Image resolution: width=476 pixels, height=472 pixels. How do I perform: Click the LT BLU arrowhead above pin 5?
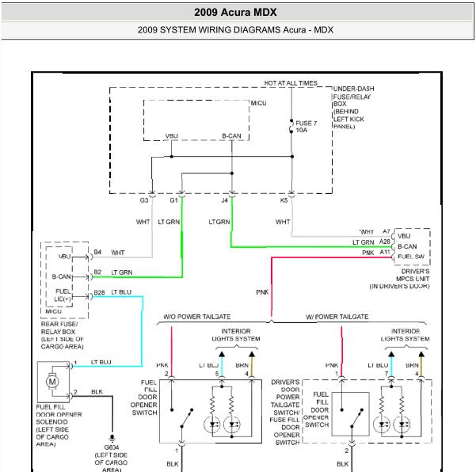tap(222, 354)
